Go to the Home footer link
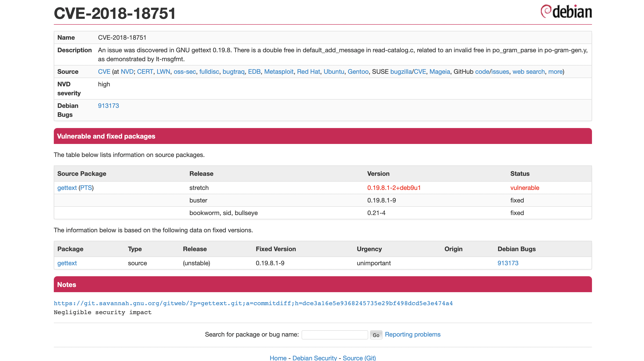The image size is (644, 361). pos(278,358)
